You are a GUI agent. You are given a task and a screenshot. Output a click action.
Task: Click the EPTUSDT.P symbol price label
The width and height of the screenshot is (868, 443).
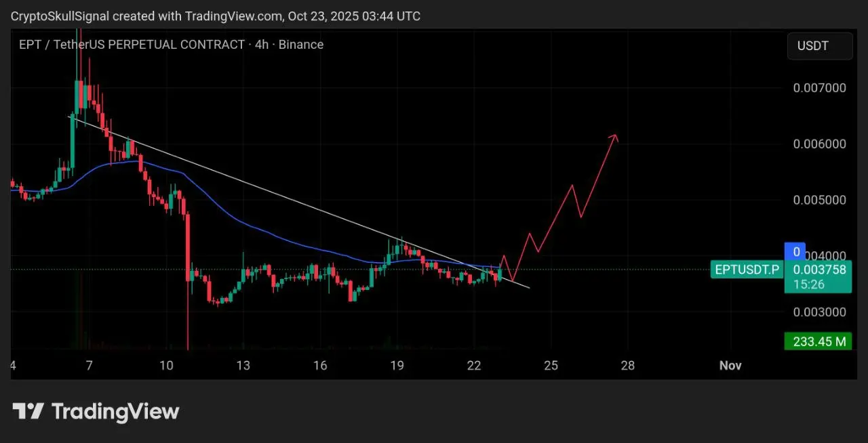pyautogui.click(x=747, y=270)
